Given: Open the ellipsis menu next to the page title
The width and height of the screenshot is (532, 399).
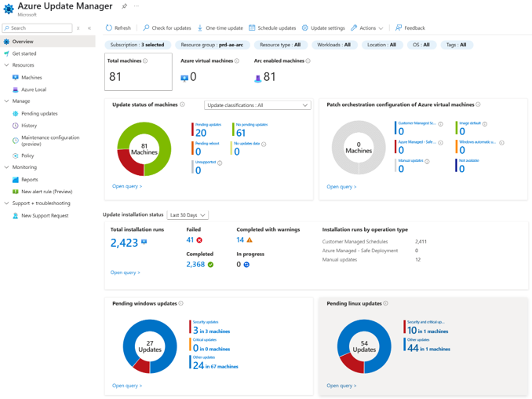Looking at the screenshot, I should pos(137,6).
